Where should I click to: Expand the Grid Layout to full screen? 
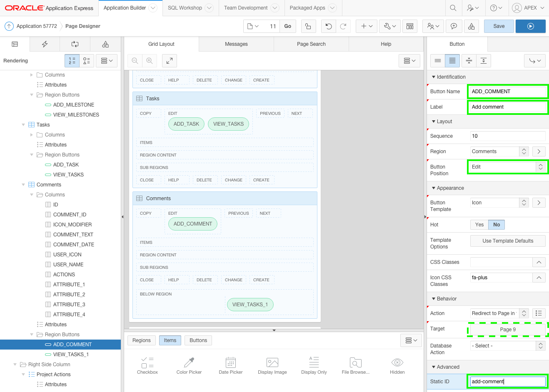click(x=170, y=61)
